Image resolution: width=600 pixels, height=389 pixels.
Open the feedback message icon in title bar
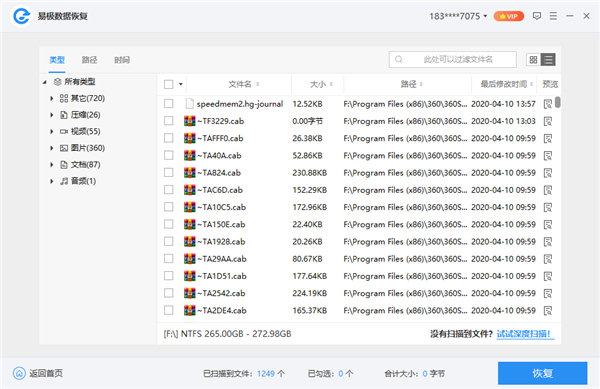click(537, 16)
